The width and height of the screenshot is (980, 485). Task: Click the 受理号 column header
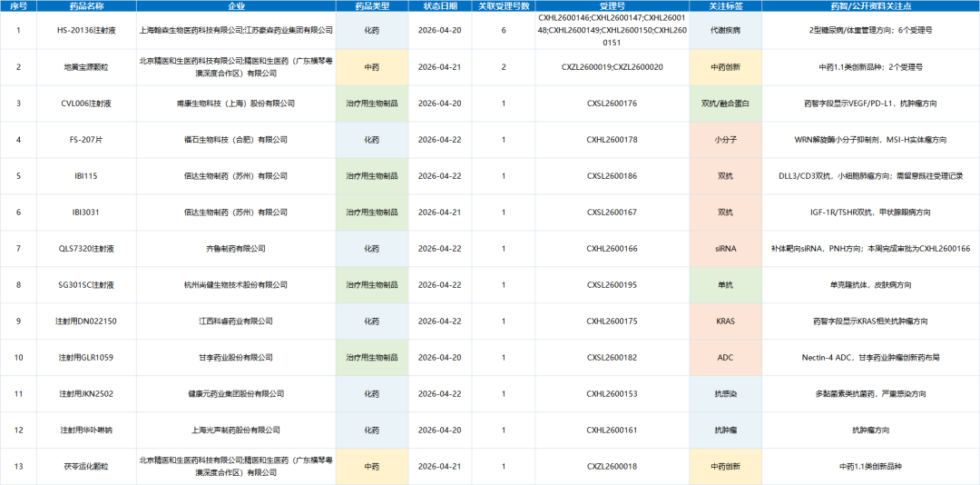click(x=612, y=5)
